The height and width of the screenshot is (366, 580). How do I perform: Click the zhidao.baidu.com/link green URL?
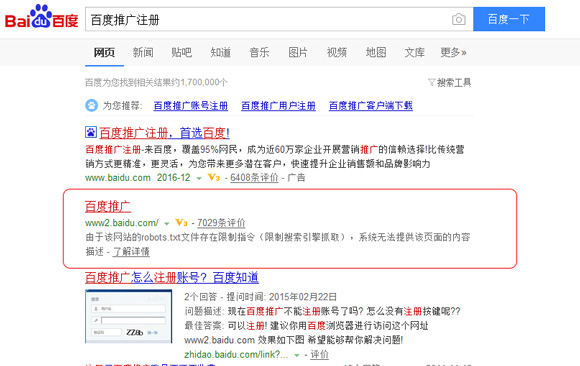coord(236,355)
